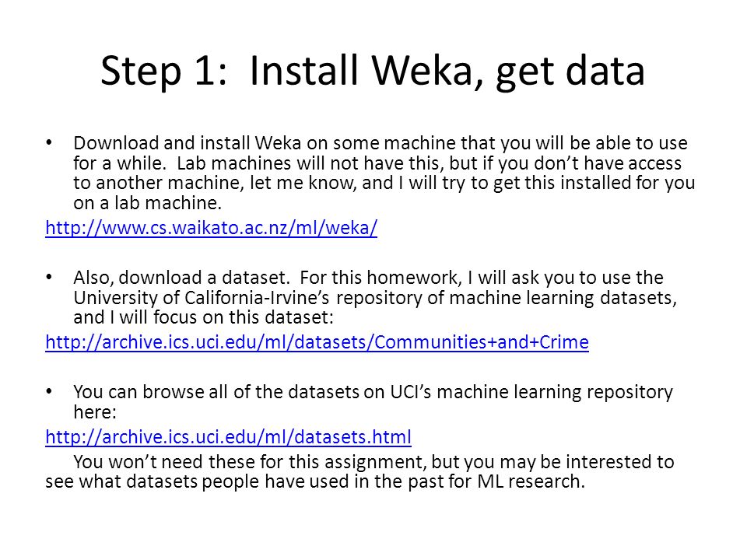Viewport: 747px width, 560px height.
Task: Click the words 'get data' in the title
Action: click(570, 72)
